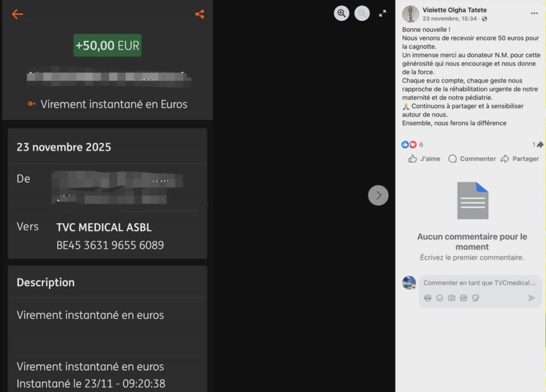546x392 pixels.
Task: View the 6 reactions list
Action: click(412, 144)
